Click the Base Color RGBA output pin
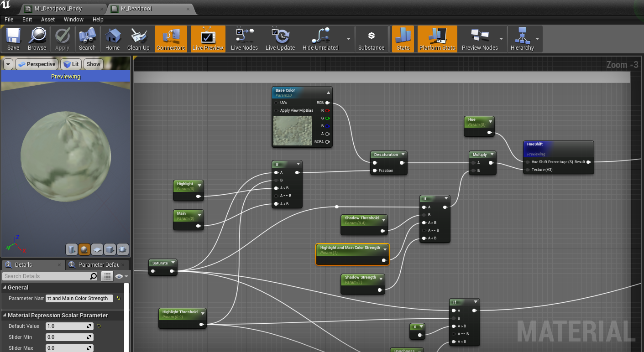The image size is (644, 352). click(x=327, y=142)
